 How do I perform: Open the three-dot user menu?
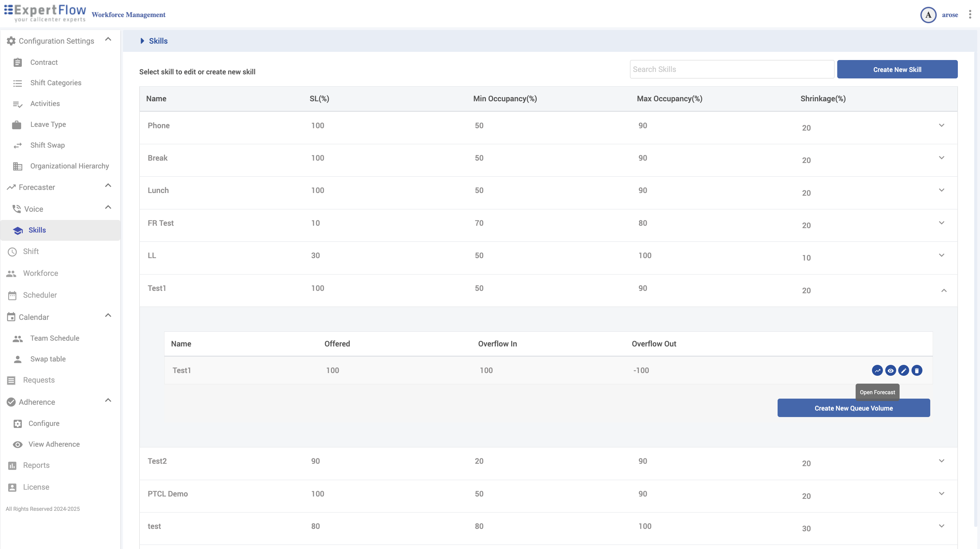pos(970,14)
